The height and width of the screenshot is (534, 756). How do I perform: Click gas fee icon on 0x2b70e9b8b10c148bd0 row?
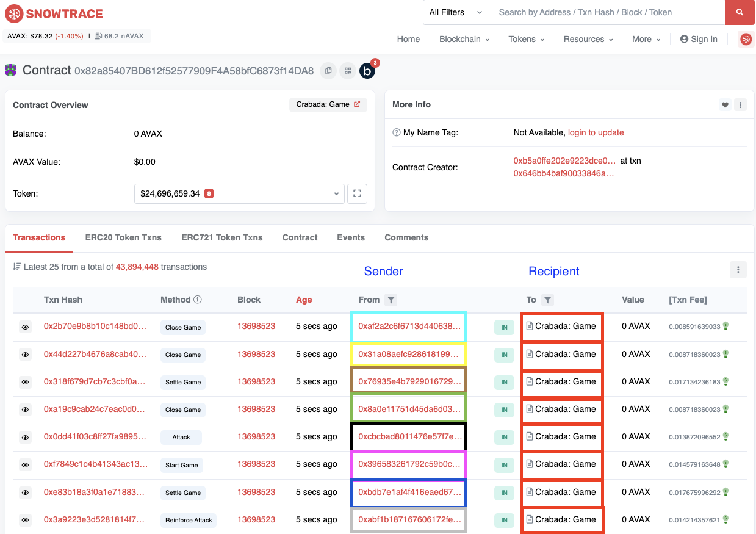pos(726,326)
